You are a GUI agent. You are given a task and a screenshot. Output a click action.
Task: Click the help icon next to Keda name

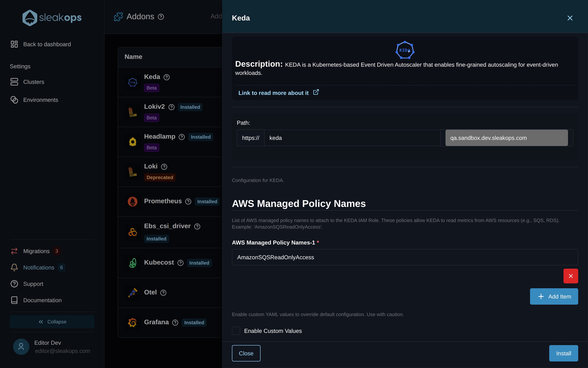click(166, 77)
